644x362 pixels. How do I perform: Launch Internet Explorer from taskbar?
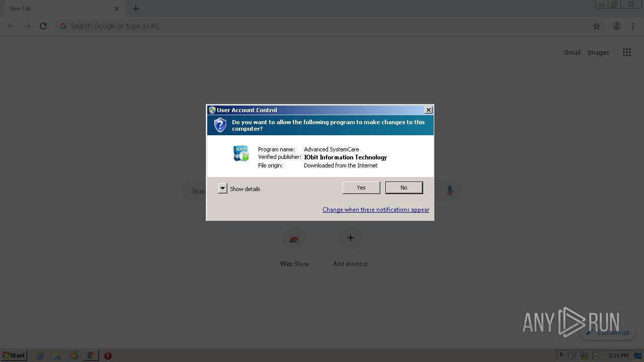(x=40, y=355)
